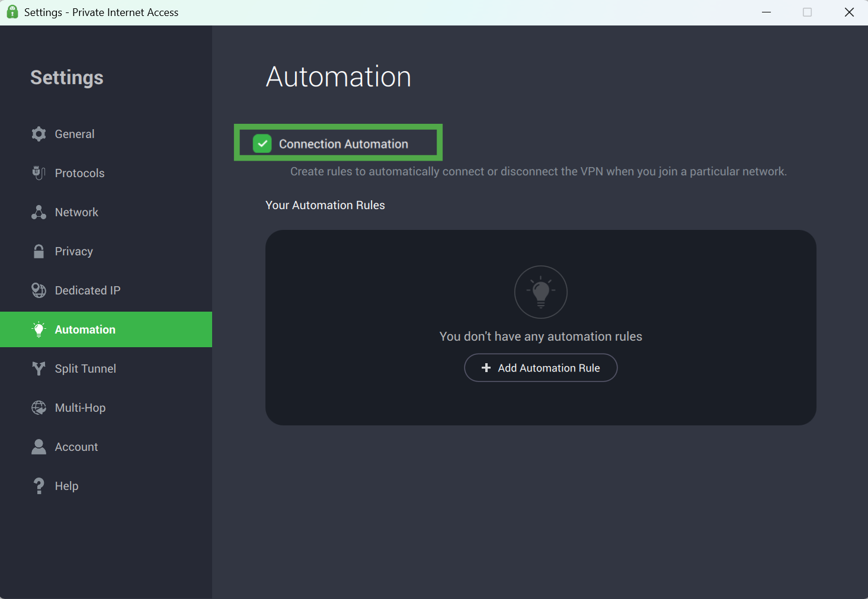Click the General gear icon

pyautogui.click(x=39, y=134)
